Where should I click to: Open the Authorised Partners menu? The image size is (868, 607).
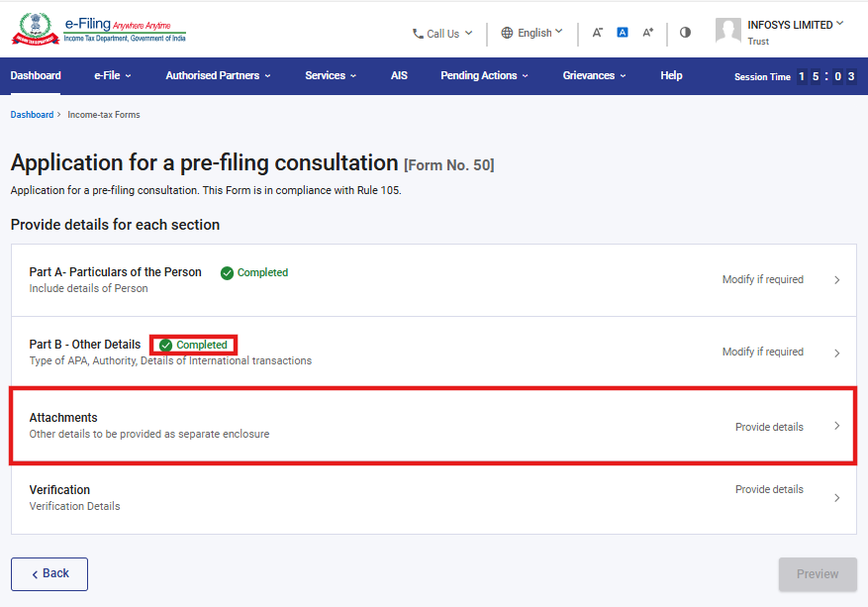pyautogui.click(x=218, y=75)
